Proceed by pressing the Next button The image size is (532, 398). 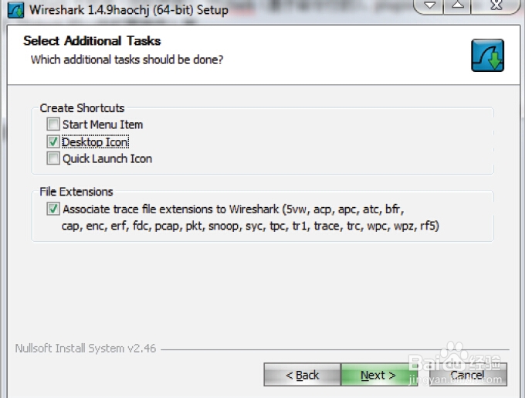(x=378, y=375)
